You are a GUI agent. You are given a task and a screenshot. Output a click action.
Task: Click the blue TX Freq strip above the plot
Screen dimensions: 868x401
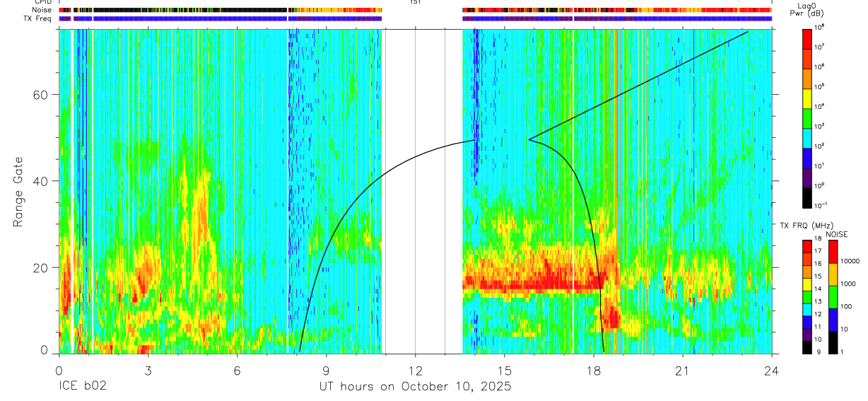[x=415, y=19]
